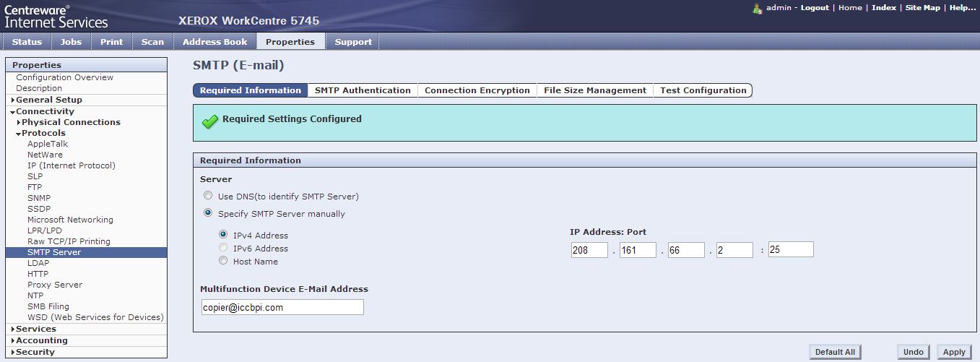The width and height of the screenshot is (980, 362).
Task: Select SNMP protocol
Action: pyautogui.click(x=39, y=198)
